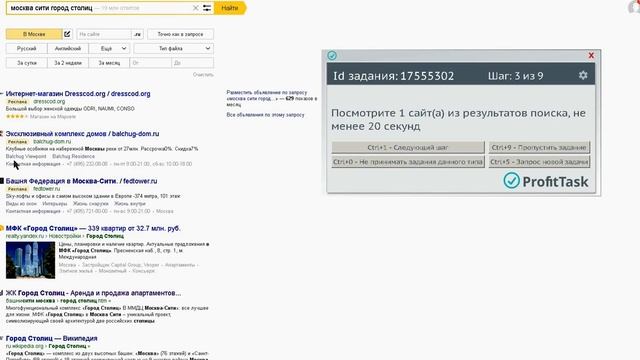Focus the На сайте input field

point(104,34)
